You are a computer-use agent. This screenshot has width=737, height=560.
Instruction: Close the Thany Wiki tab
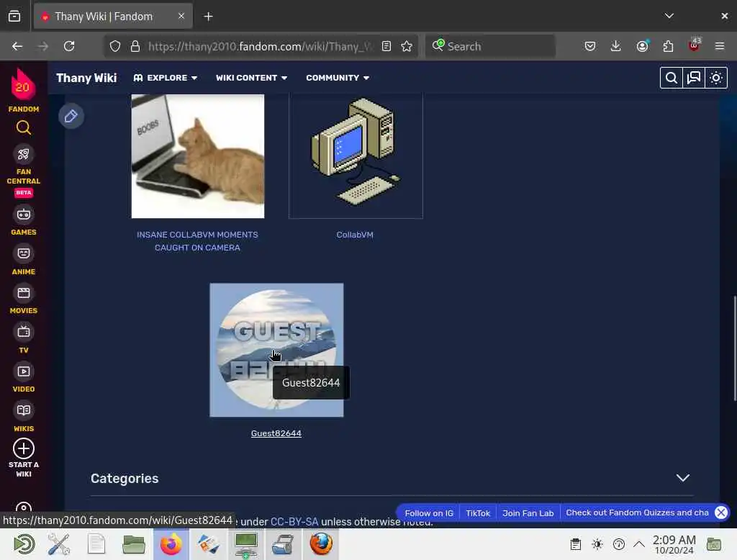pyautogui.click(x=181, y=16)
